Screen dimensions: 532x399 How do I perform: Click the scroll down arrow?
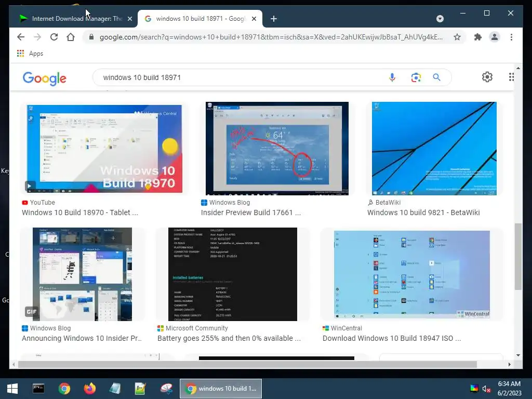tap(518, 355)
